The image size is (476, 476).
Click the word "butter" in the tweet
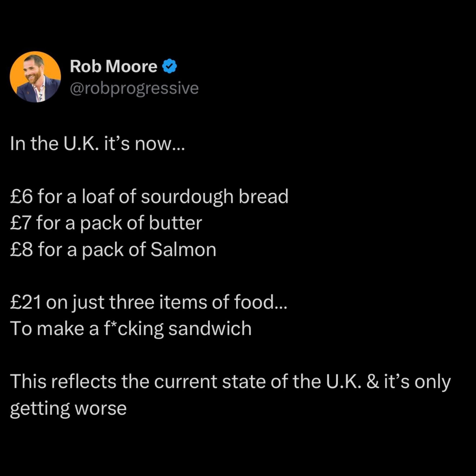(175, 223)
